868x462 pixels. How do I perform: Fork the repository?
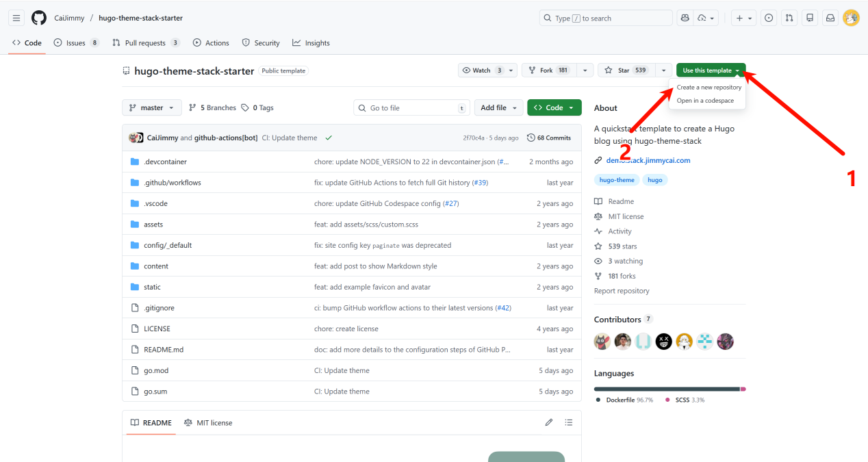click(x=549, y=70)
